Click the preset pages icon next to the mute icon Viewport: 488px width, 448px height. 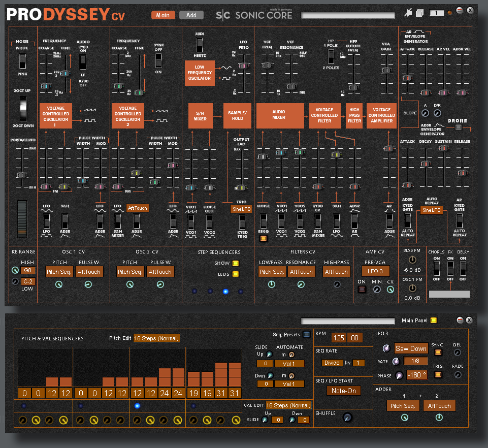coord(420,12)
